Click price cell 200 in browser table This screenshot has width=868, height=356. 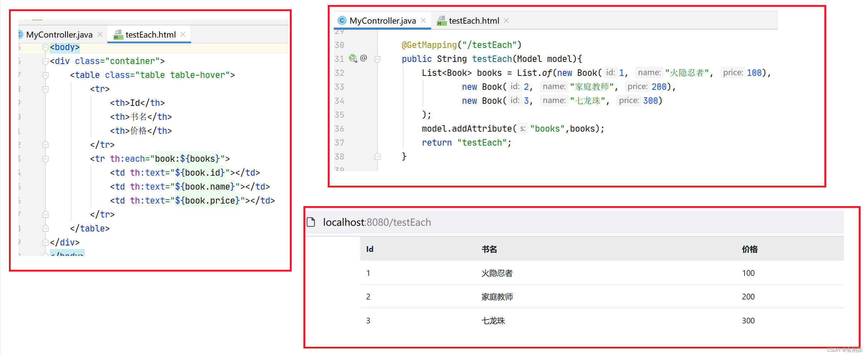click(748, 297)
